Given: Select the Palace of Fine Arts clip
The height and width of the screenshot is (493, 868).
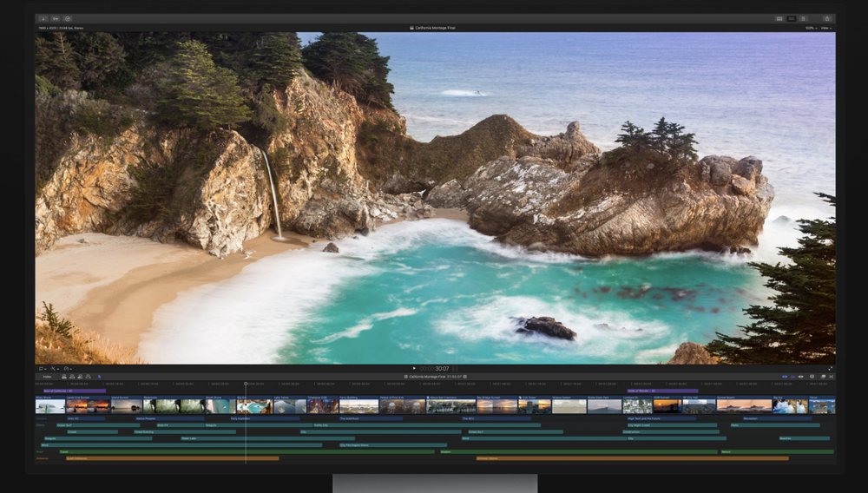Looking at the screenshot, I should [x=403, y=405].
